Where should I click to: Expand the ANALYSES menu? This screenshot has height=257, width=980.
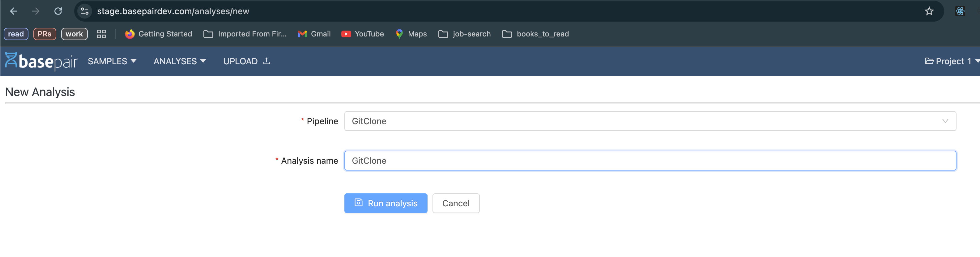(180, 61)
